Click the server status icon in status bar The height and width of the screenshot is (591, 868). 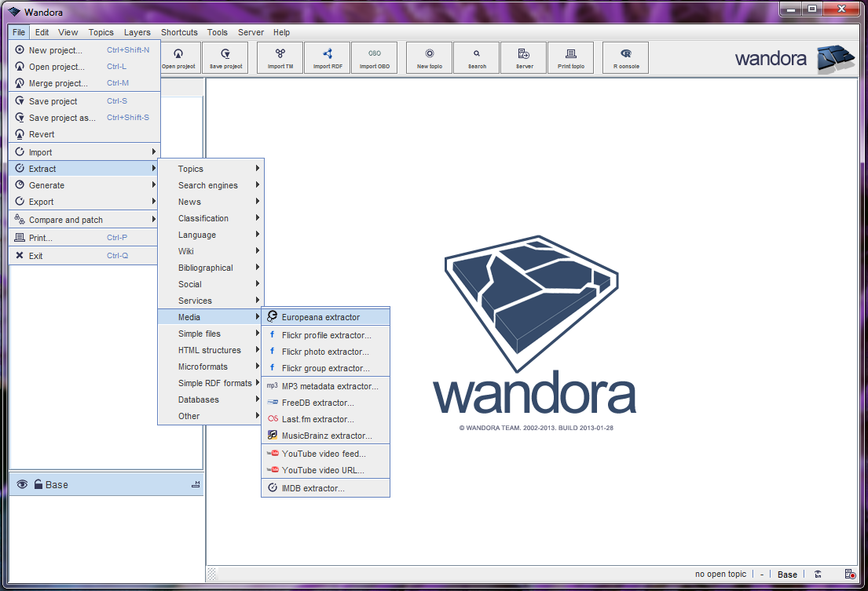click(850, 575)
